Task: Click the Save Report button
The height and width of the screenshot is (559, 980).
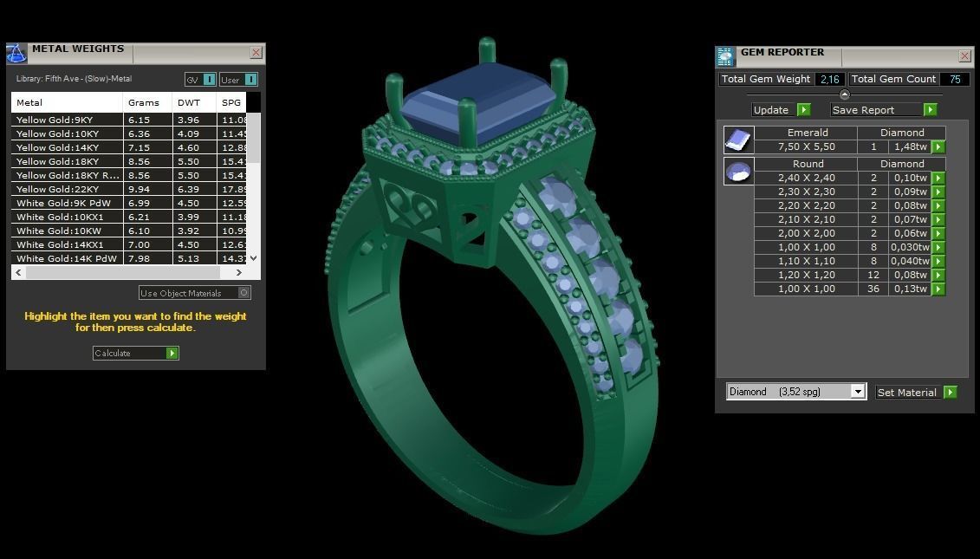Action: pyautogui.click(x=884, y=109)
